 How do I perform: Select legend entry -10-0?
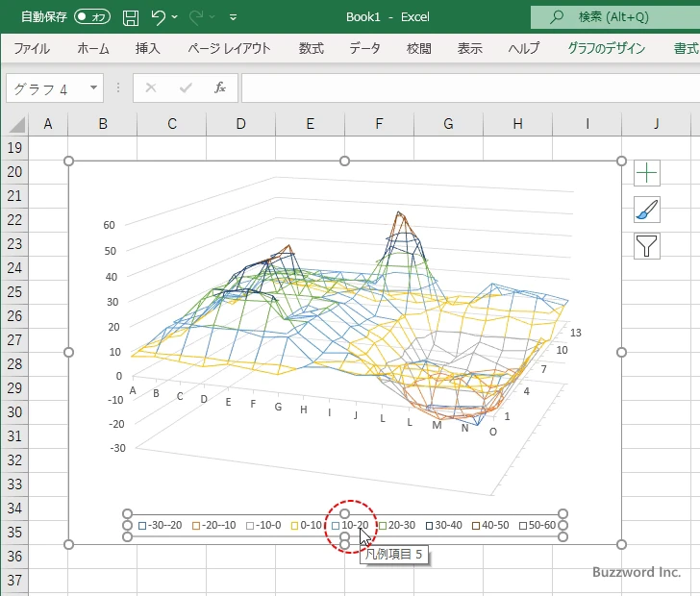click(x=263, y=525)
